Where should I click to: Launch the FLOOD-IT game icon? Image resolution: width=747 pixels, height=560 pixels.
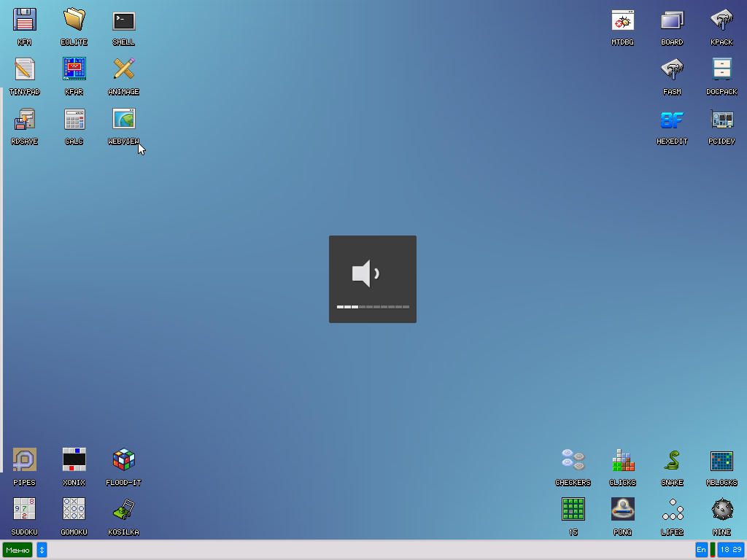[x=123, y=460]
